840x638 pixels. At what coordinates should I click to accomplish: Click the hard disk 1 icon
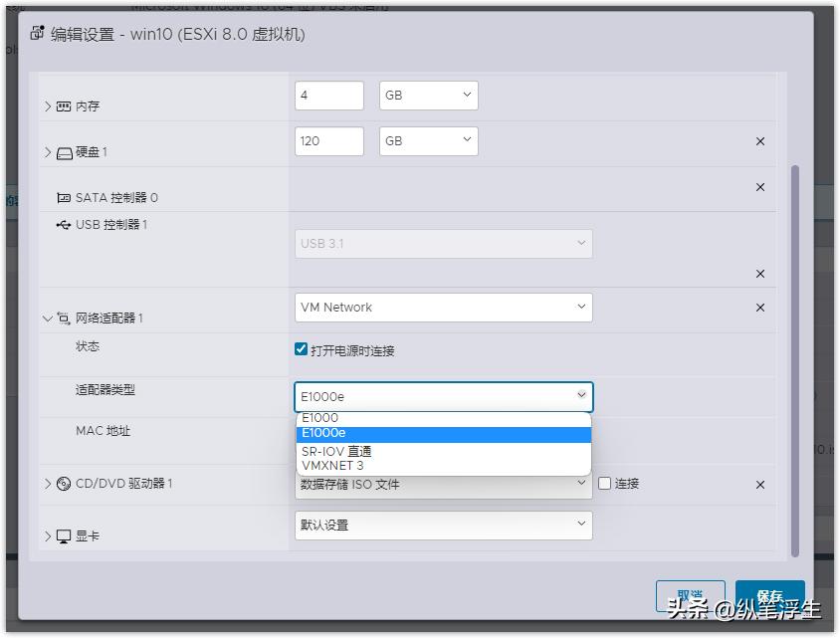point(64,153)
